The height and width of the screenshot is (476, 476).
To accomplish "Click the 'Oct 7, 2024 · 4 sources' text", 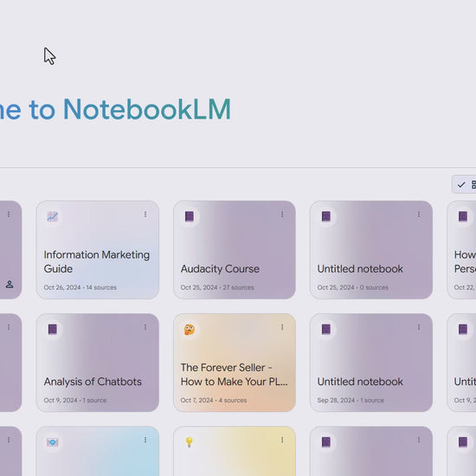I will coord(214,400).
